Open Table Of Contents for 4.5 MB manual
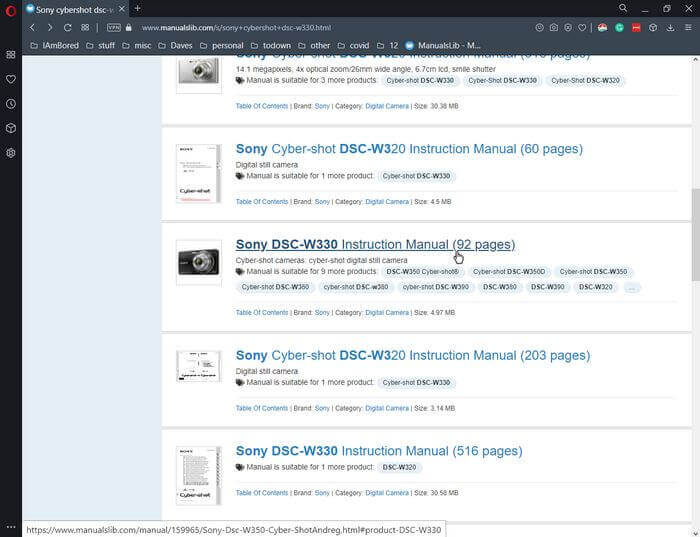 click(x=262, y=202)
